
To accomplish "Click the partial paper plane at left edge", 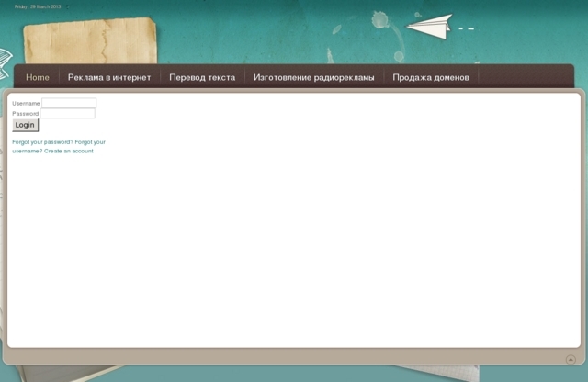I will [x=5, y=57].
